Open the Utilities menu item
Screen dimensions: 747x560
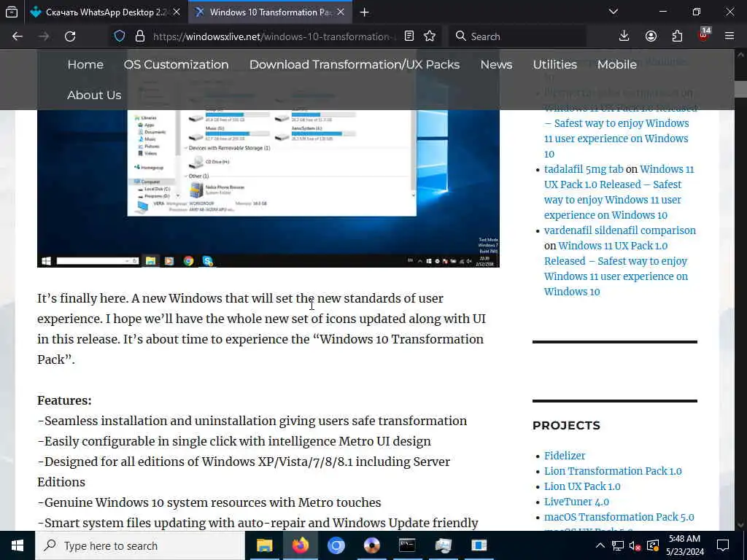555,64
